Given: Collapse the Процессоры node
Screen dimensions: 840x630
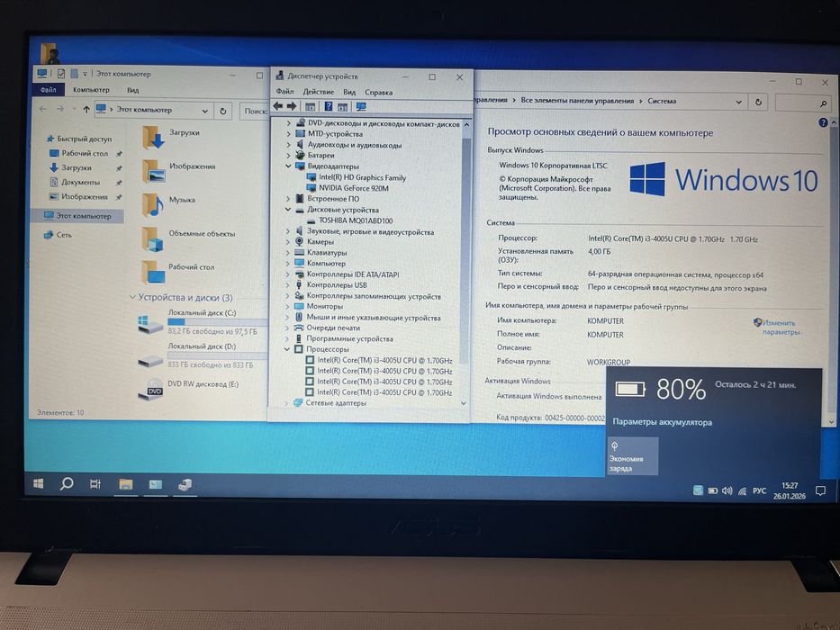Looking at the screenshot, I should 287,349.
